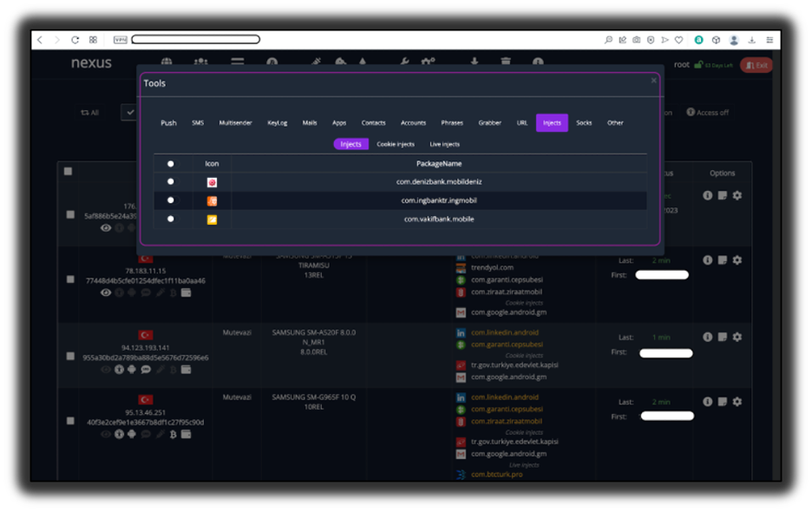Tick the checkbox for device 94.123.193.141

pos(70,356)
